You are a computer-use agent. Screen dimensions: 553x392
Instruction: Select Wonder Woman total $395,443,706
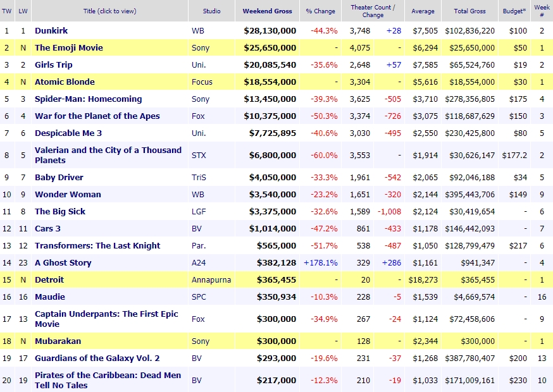click(x=469, y=195)
